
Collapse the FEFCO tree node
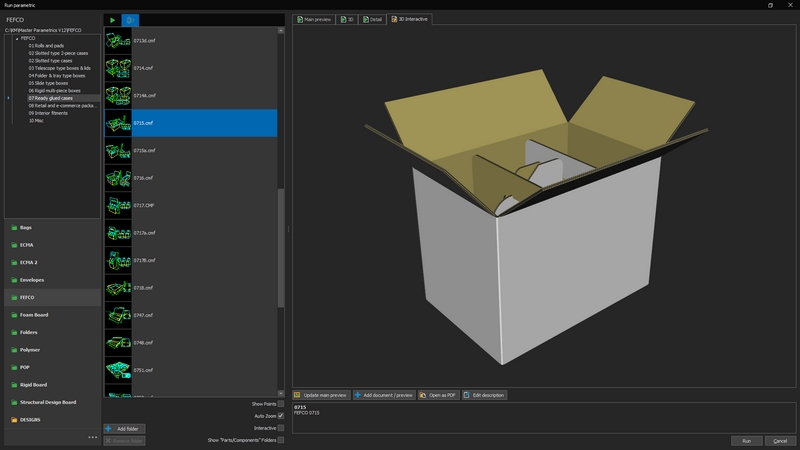pos(18,38)
